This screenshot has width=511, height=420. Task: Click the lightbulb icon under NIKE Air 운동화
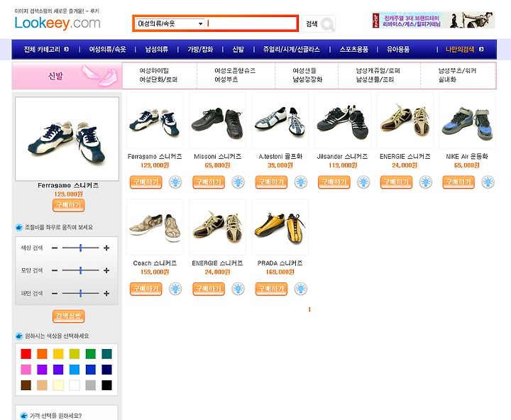[x=488, y=182]
